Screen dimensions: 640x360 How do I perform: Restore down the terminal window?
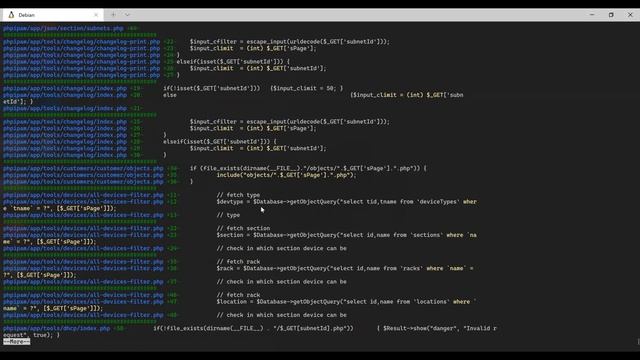coord(611,15)
